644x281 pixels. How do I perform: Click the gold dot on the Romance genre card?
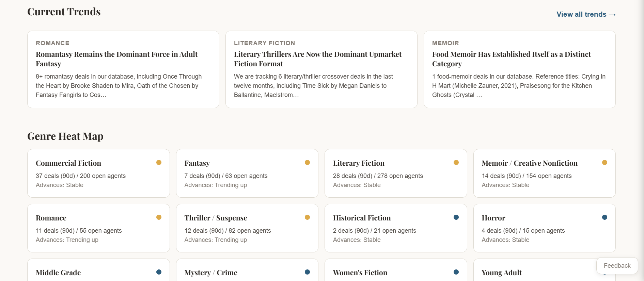tap(159, 217)
